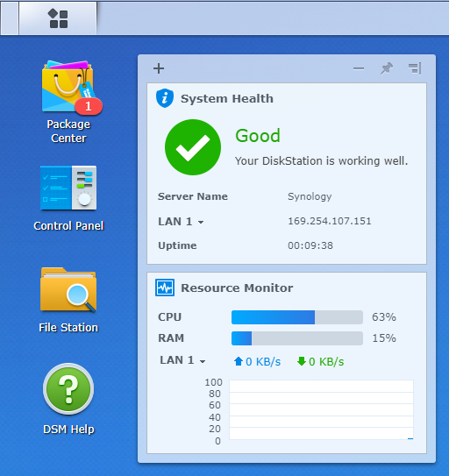Click the green Good status checkmark
Screen dimensions: 449x476
pos(193,147)
